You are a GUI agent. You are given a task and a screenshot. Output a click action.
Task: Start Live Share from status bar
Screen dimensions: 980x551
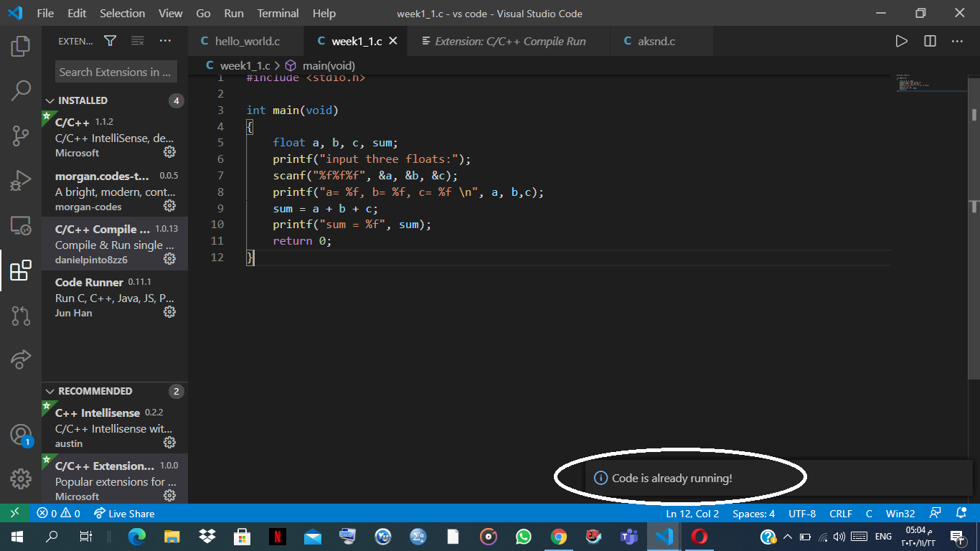124,514
